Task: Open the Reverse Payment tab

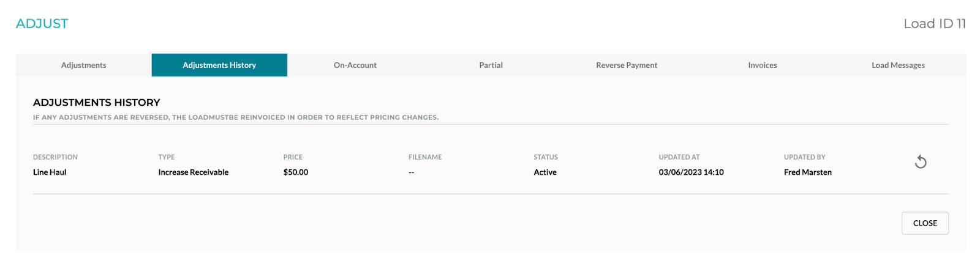Action: pos(627,65)
